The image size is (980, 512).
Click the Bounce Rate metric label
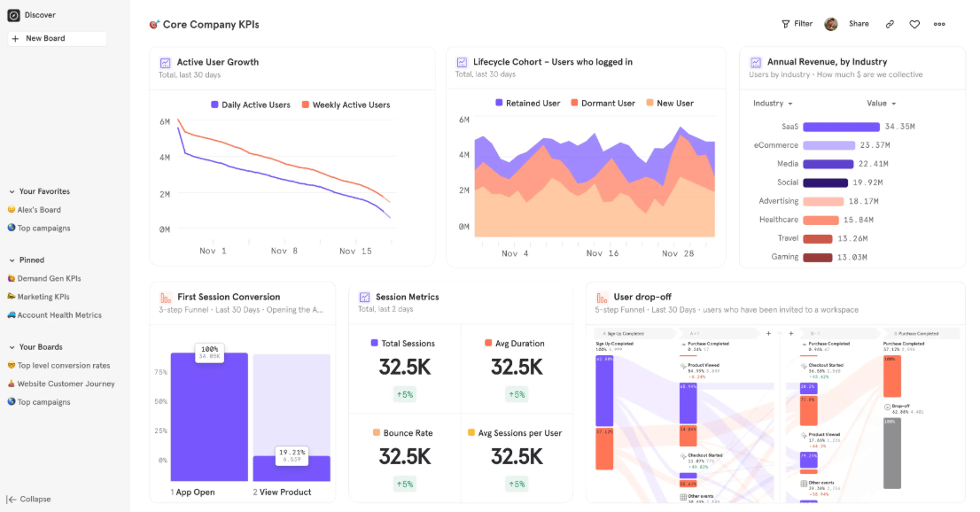(x=408, y=432)
